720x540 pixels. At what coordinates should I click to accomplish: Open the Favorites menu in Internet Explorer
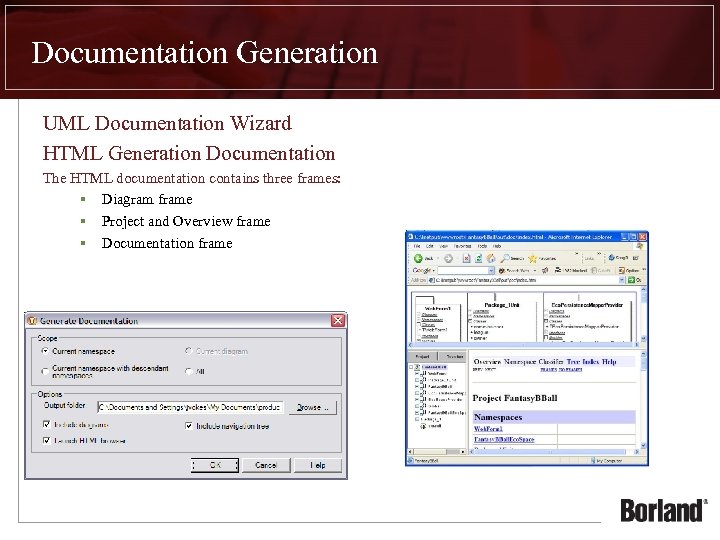click(x=462, y=246)
